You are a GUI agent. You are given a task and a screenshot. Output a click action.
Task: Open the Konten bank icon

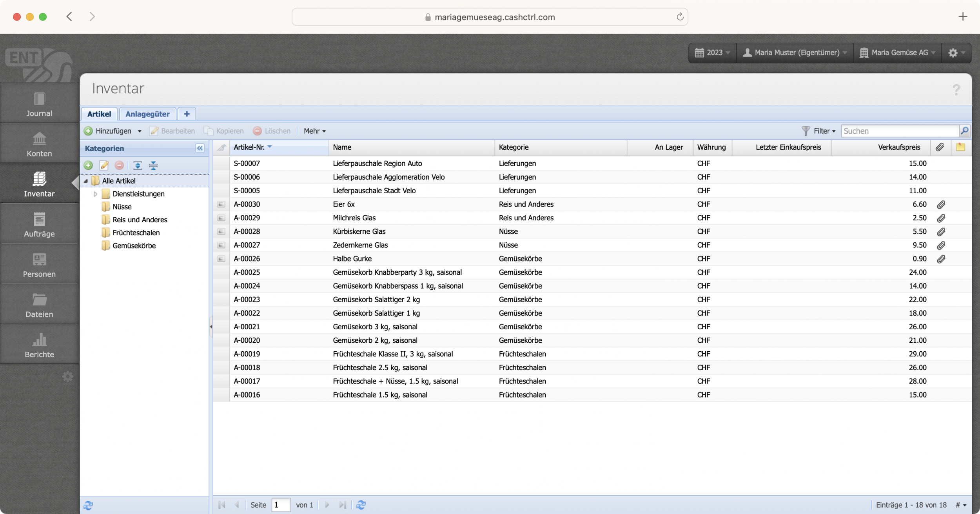(39, 139)
